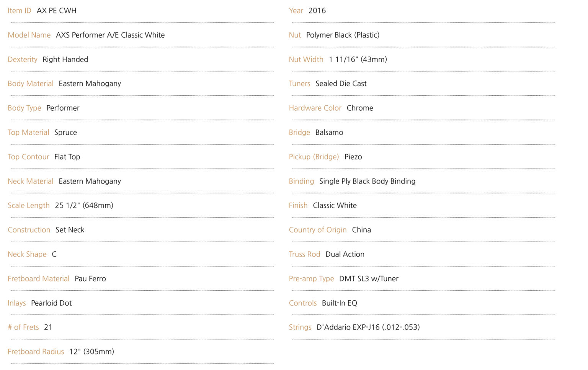Click the Fretboard Radius label
Viewport: 588px width, 370px height.
(36, 352)
